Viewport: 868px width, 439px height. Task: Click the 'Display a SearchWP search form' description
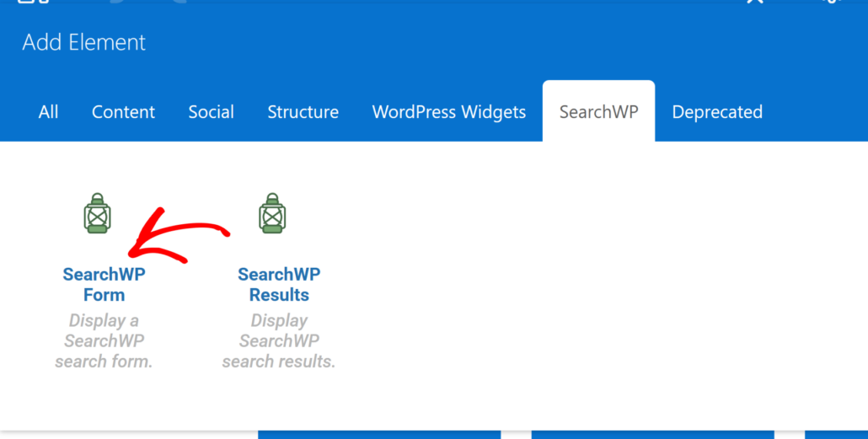(104, 341)
